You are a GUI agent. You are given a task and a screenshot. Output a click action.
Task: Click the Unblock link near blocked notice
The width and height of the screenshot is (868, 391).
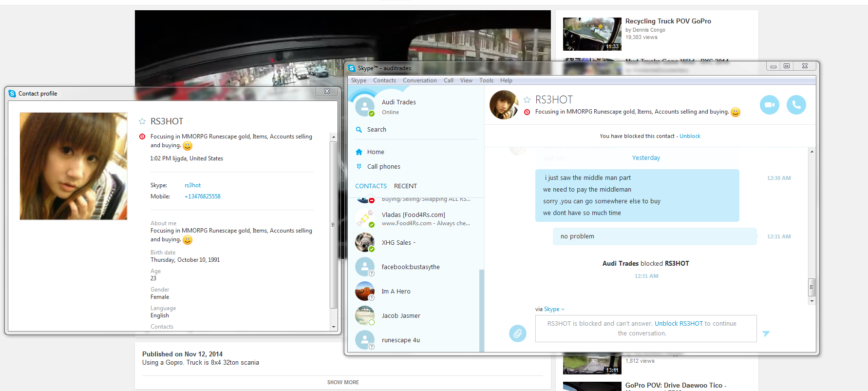coord(690,136)
